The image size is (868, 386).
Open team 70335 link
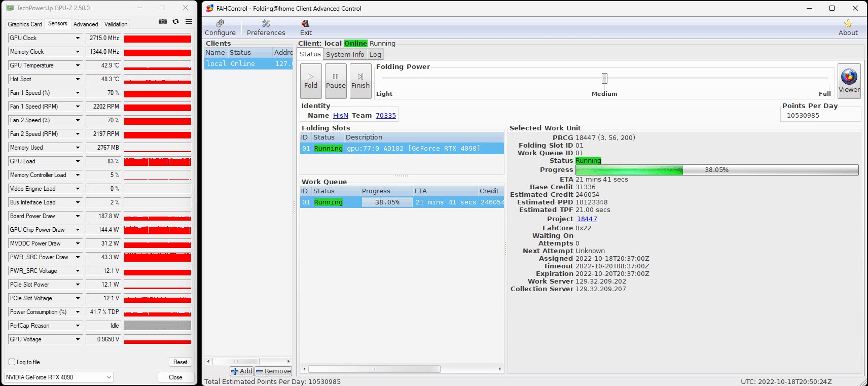coord(386,116)
